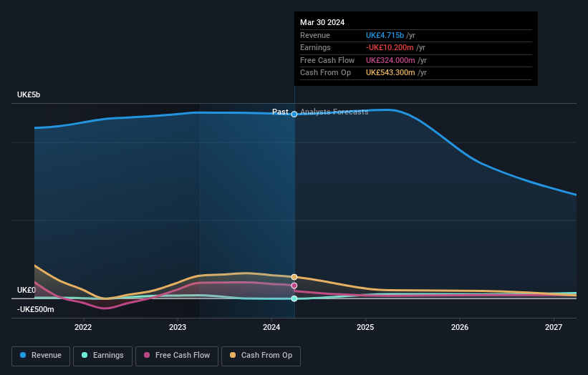Click the -UK£500m y-axis label
The image size is (588, 375).
[35, 309]
